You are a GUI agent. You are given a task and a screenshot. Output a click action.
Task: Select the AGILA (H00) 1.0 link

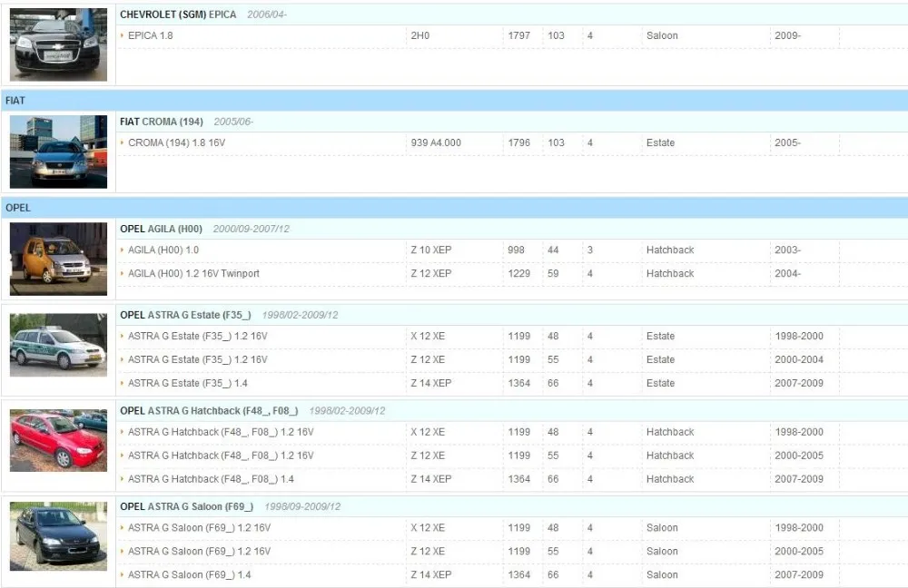click(x=163, y=250)
